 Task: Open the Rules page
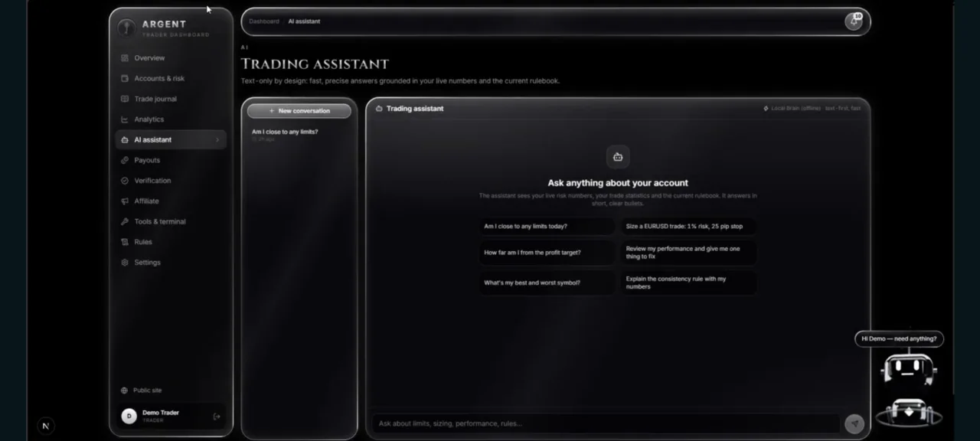click(171, 242)
